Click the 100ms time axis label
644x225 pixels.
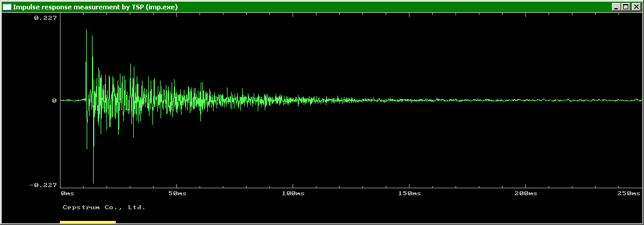(293, 193)
